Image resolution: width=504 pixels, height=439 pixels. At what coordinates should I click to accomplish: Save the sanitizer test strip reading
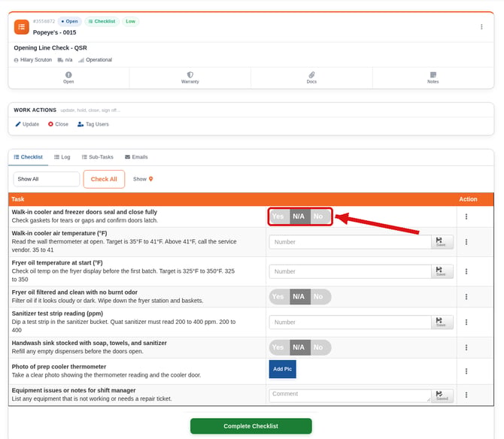click(x=442, y=322)
